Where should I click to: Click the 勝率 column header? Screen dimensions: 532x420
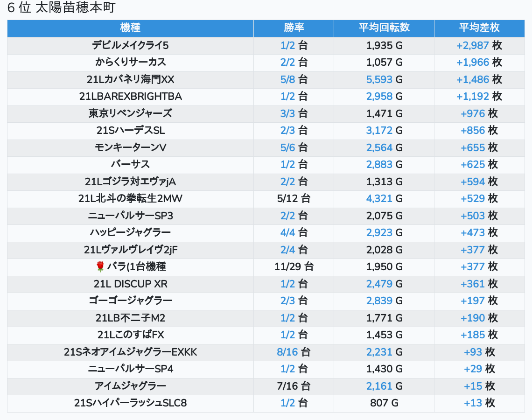tap(294, 28)
